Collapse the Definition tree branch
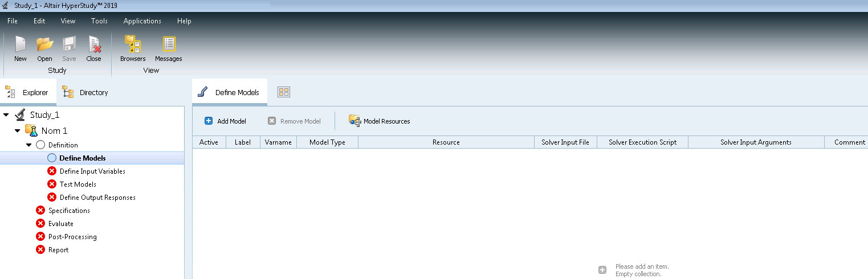868x279 pixels. pyautogui.click(x=29, y=145)
